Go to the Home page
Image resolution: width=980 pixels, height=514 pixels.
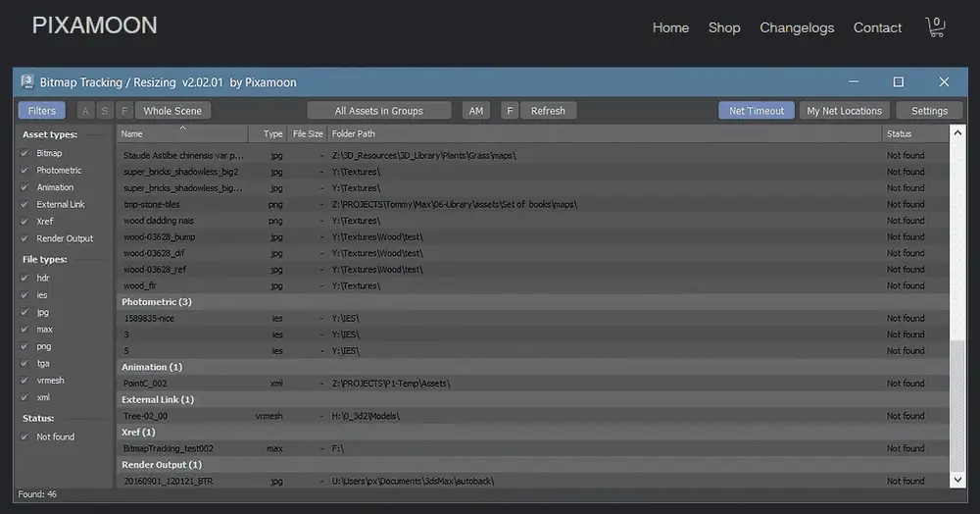670,27
